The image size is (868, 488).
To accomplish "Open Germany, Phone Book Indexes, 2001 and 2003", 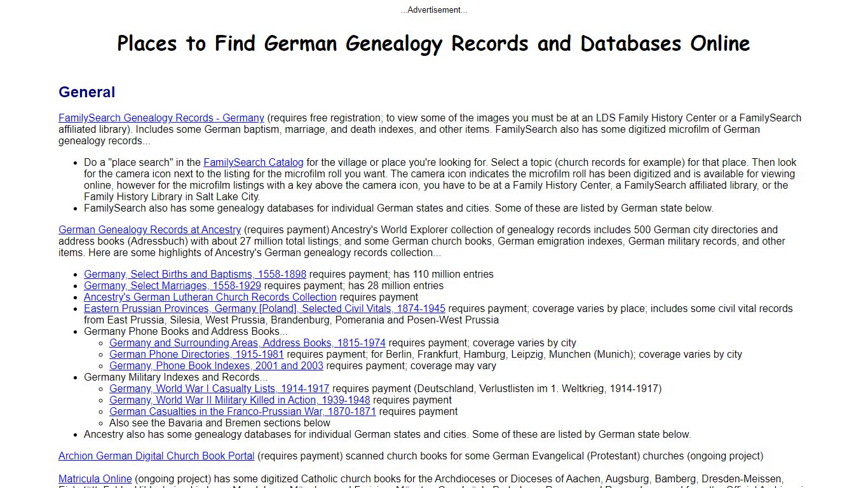I will point(216,366).
